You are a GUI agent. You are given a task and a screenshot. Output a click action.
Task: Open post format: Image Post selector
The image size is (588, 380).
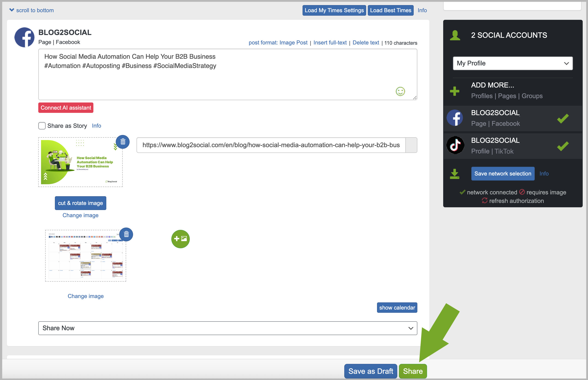(278, 42)
